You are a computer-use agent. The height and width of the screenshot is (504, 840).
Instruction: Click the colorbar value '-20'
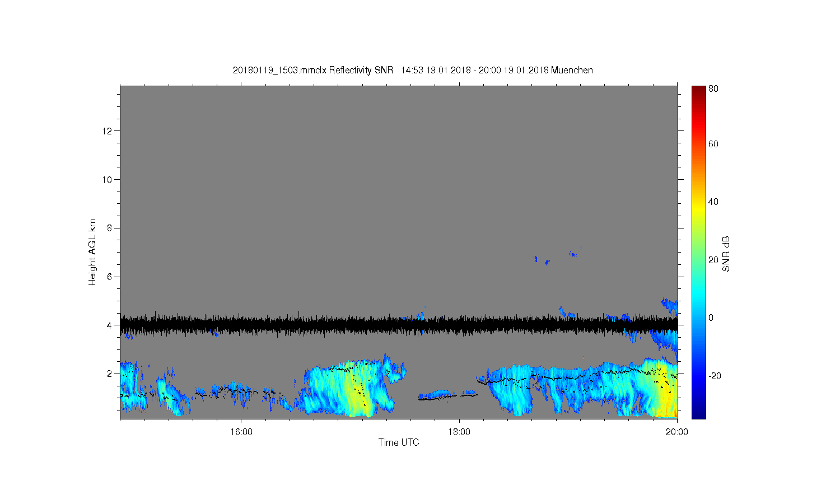click(x=715, y=376)
